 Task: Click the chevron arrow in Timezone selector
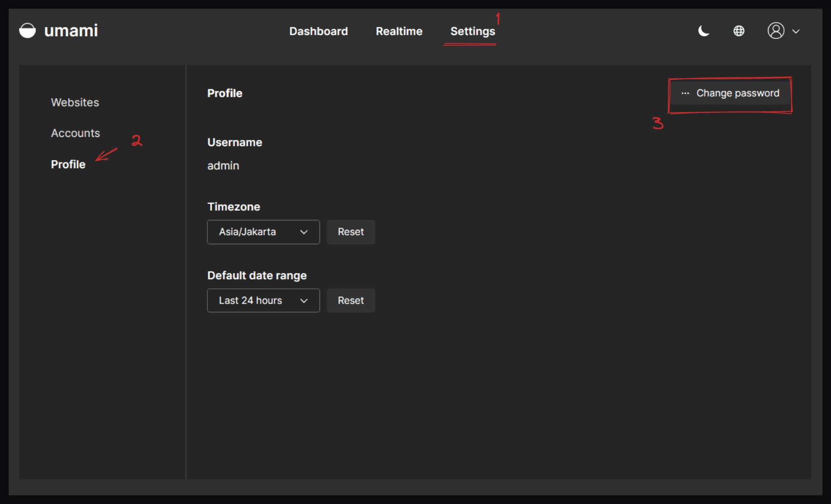[x=304, y=232]
